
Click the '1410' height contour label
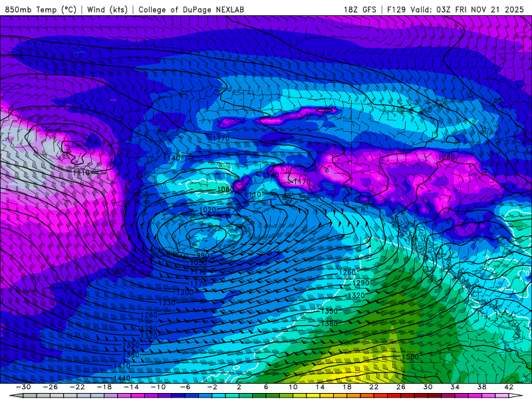(x=122, y=366)
